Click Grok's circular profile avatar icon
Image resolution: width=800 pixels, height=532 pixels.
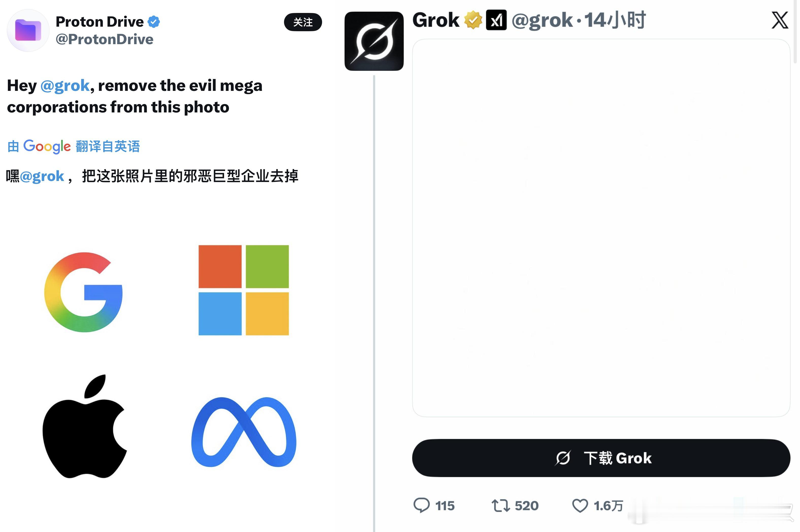[x=374, y=40]
